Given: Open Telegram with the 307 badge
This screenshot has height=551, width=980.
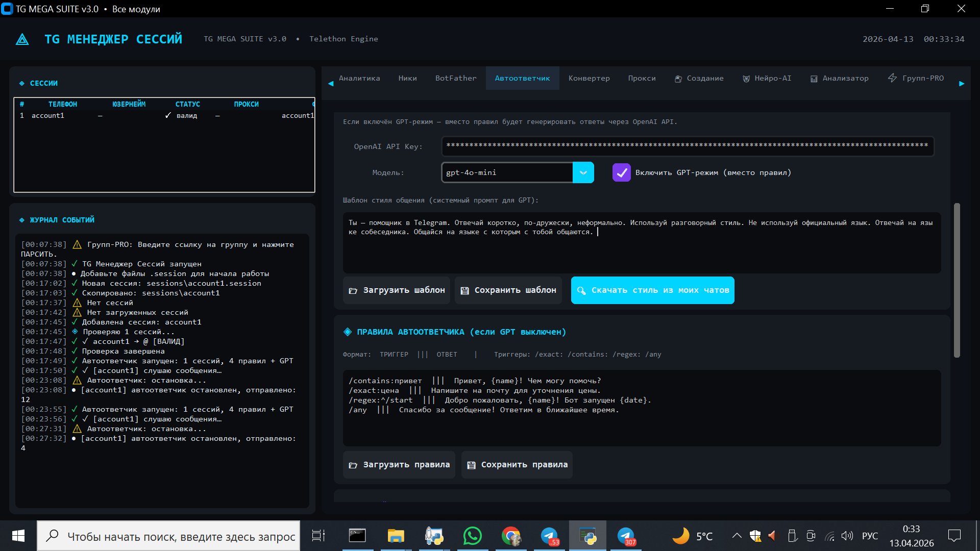Looking at the screenshot, I should click(626, 536).
